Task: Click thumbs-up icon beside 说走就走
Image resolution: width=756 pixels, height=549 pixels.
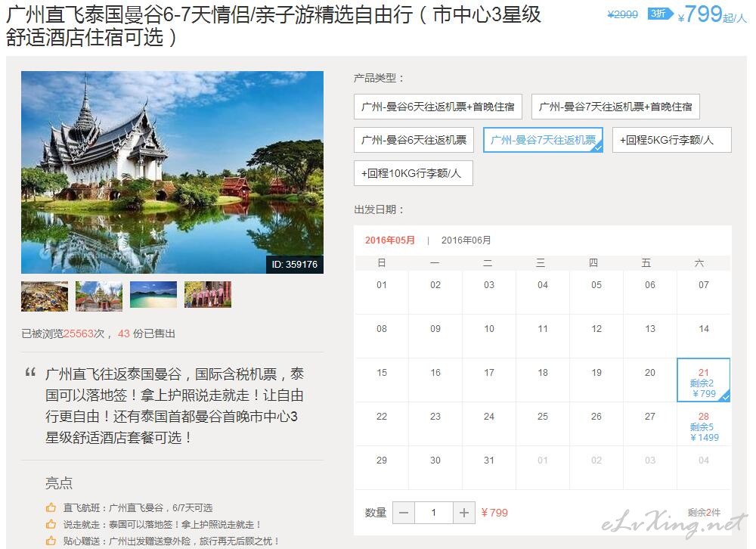Action: point(51,524)
